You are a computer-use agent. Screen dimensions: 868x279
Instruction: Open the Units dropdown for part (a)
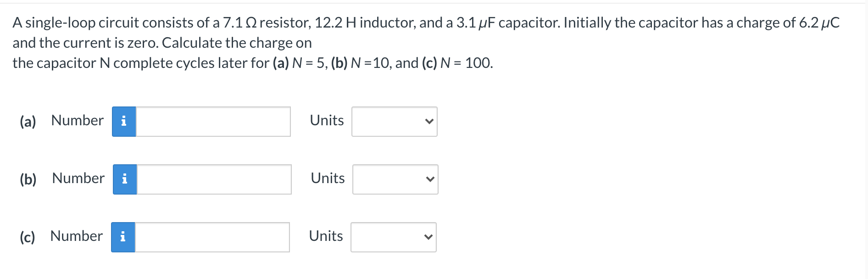pyautogui.click(x=394, y=121)
